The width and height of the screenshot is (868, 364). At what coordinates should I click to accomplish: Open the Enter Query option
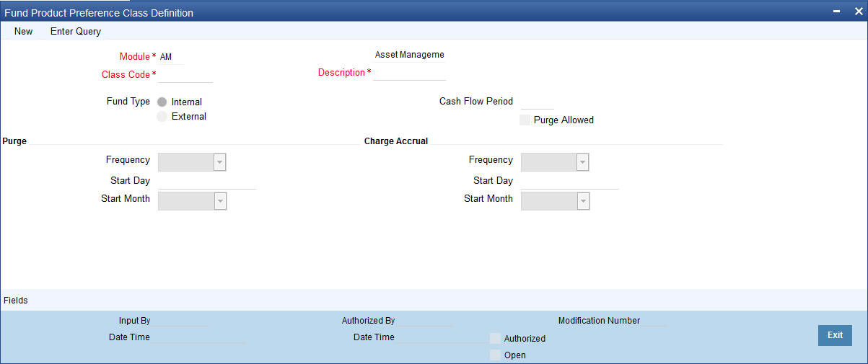(76, 31)
